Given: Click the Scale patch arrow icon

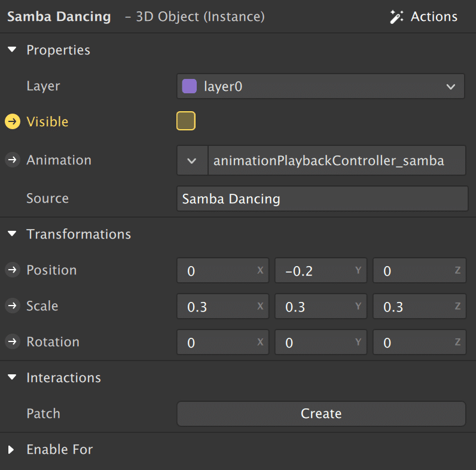Looking at the screenshot, I should [12, 306].
